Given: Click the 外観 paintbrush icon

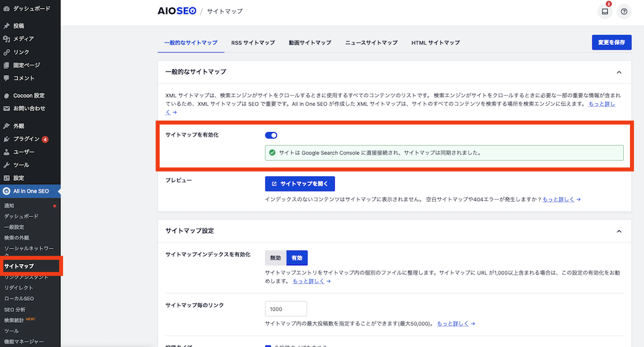Looking at the screenshot, I should 7,126.
